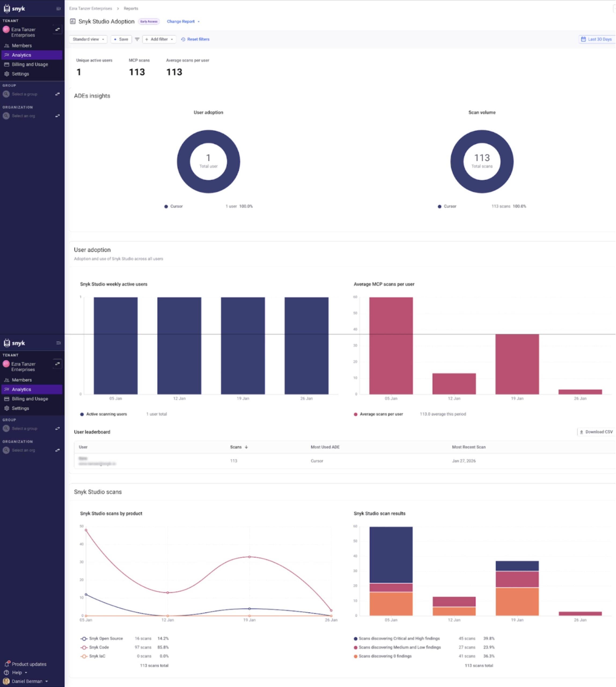
Task: Expand the Help menu caret
Action: tap(26, 673)
